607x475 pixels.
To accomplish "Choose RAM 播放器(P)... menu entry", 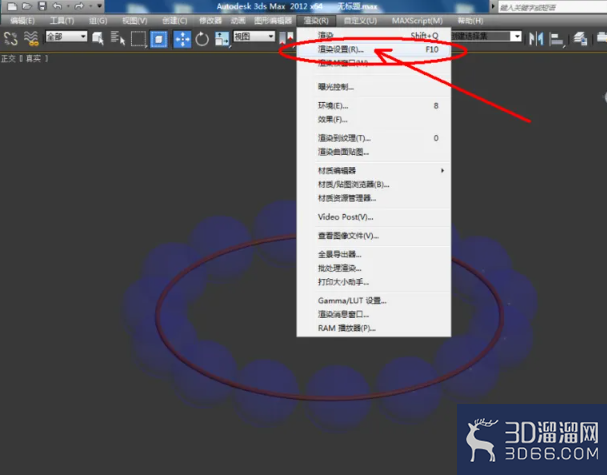I will coord(374,329).
